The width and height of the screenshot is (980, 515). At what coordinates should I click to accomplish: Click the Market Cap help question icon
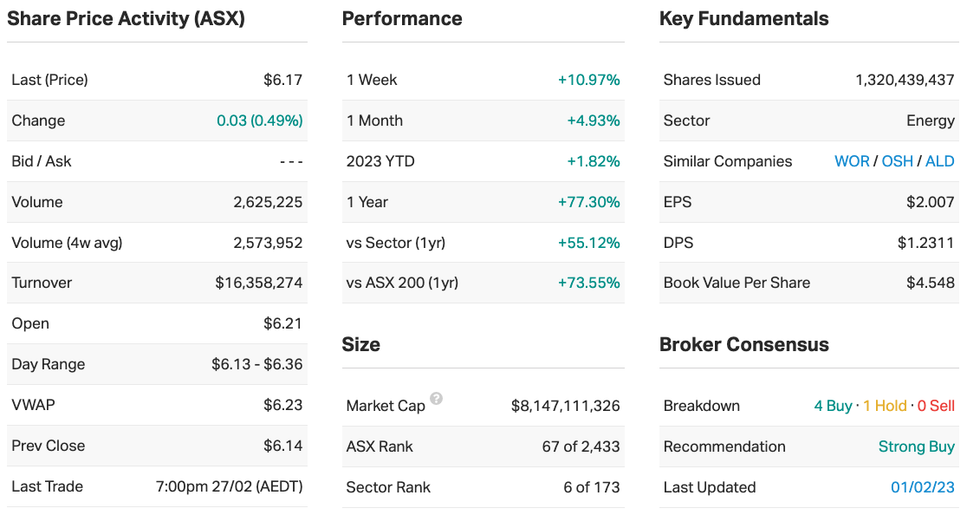[437, 399]
